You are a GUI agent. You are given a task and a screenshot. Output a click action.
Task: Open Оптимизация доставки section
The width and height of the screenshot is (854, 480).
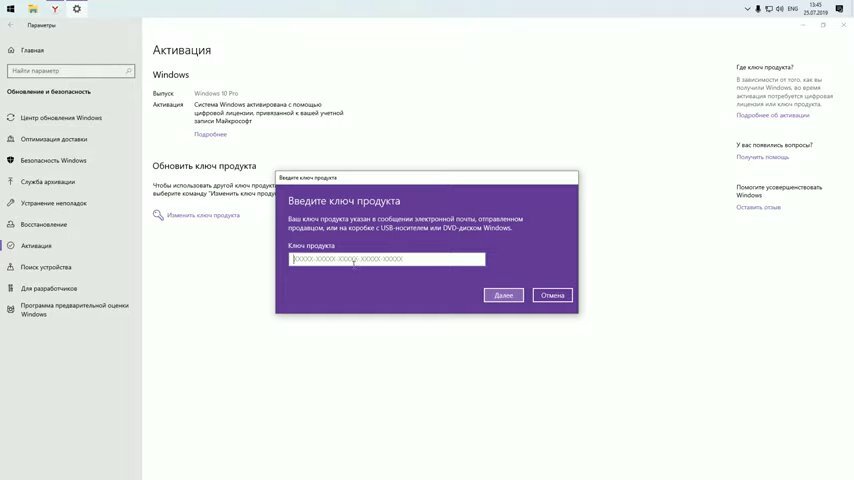click(54, 139)
